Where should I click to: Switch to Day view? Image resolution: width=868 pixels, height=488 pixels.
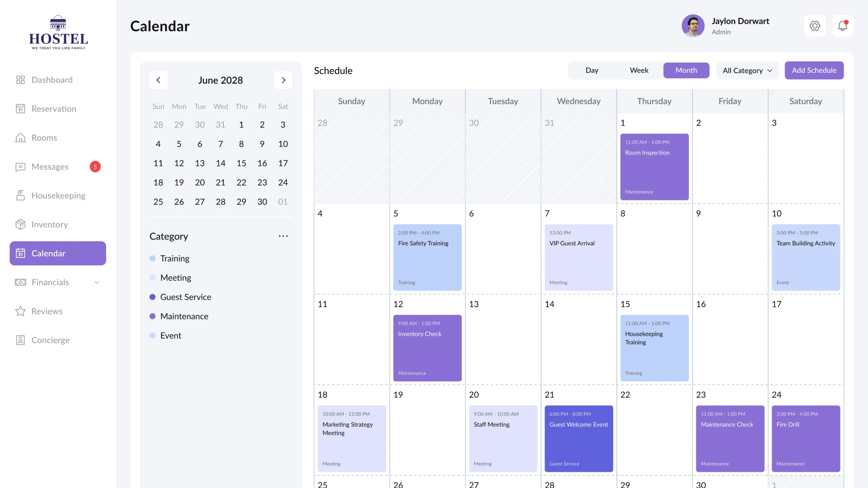click(592, 70)
